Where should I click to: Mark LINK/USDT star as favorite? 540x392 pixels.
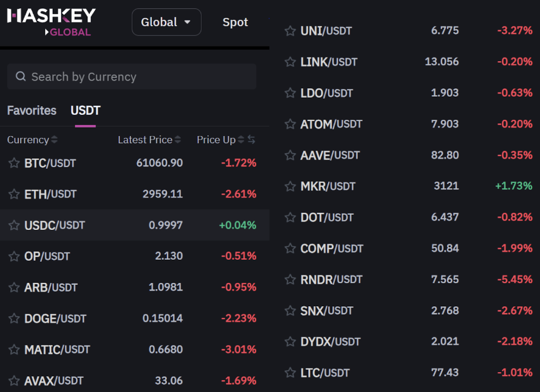[290, 62]
